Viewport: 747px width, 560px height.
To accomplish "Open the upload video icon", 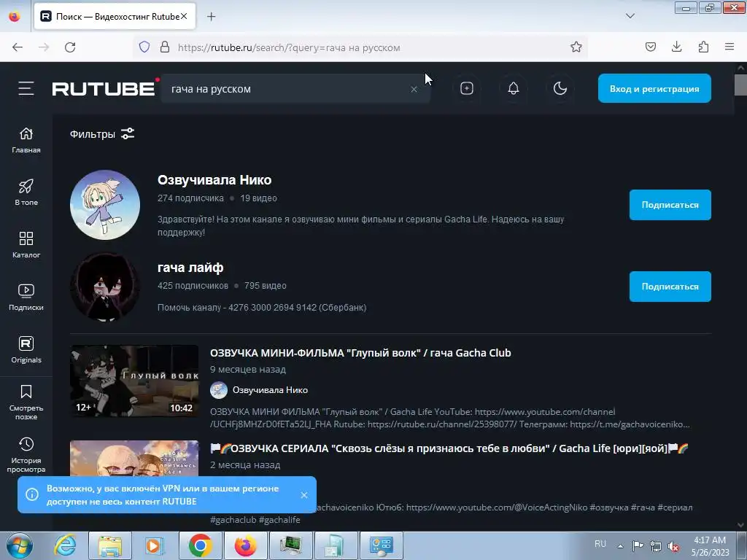I will point(466,88).
